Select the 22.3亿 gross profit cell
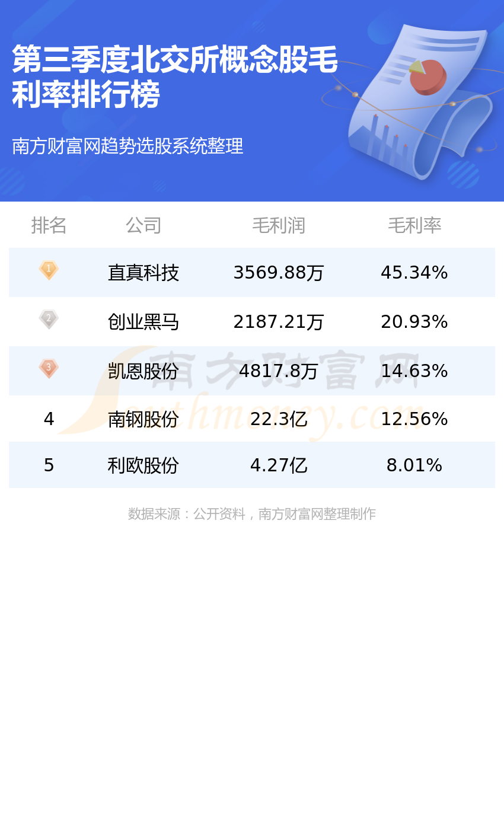Image resolution: width=504 pixels, height=830 pixels. (279, 419)
